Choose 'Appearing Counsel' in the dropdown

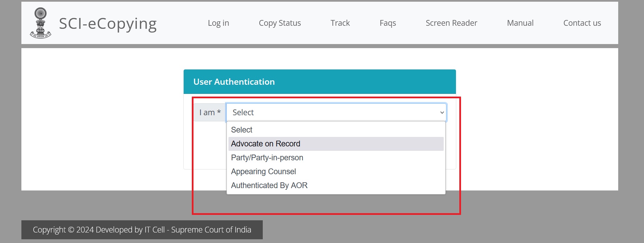(263, 171)
